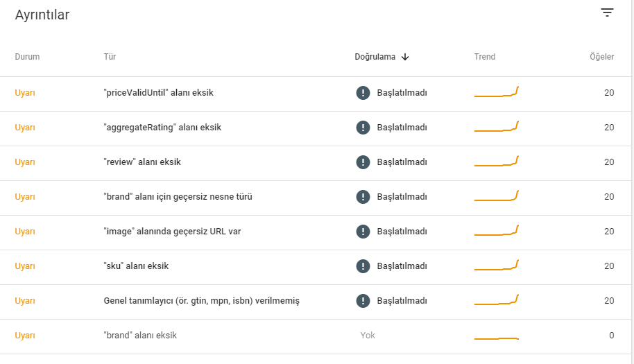Open the "priceValidUntil" alanı eksik issue

tap(316, 94)
